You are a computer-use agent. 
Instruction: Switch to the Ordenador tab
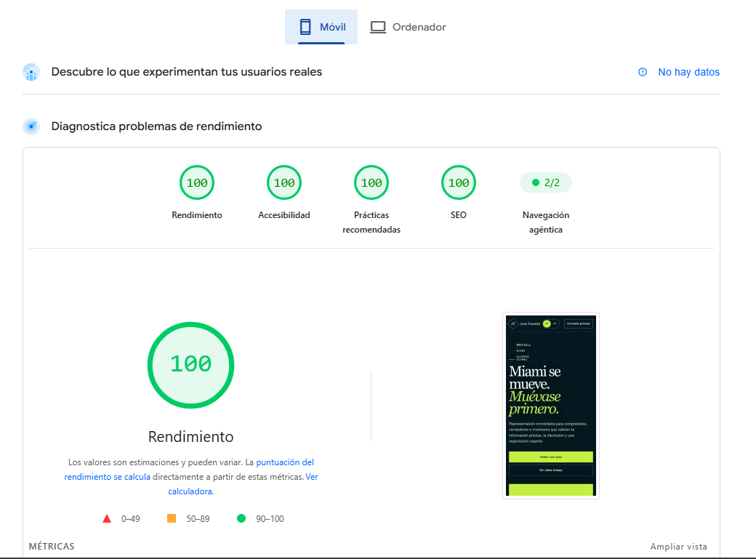(408, 27)
